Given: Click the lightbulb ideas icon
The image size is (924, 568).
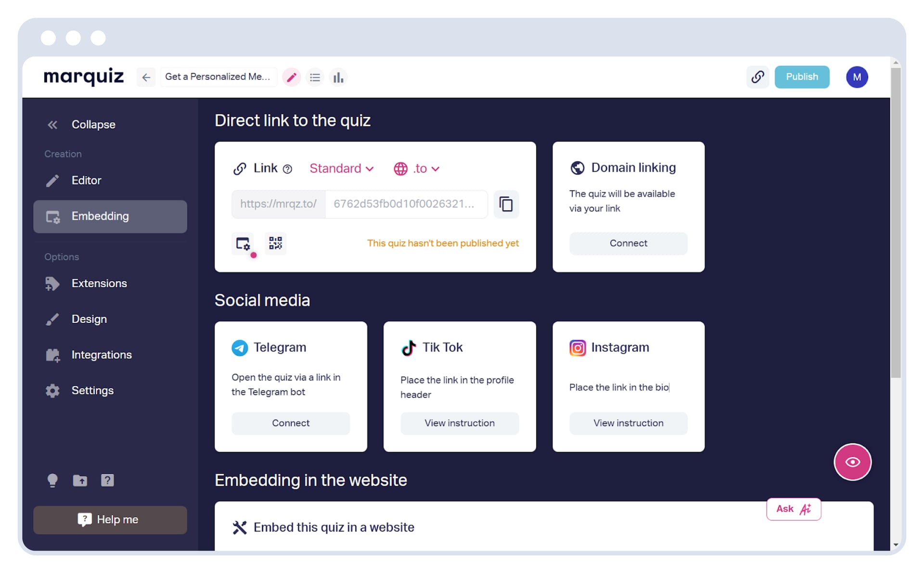Looking at the screenshot, I should tap(52, 480).
